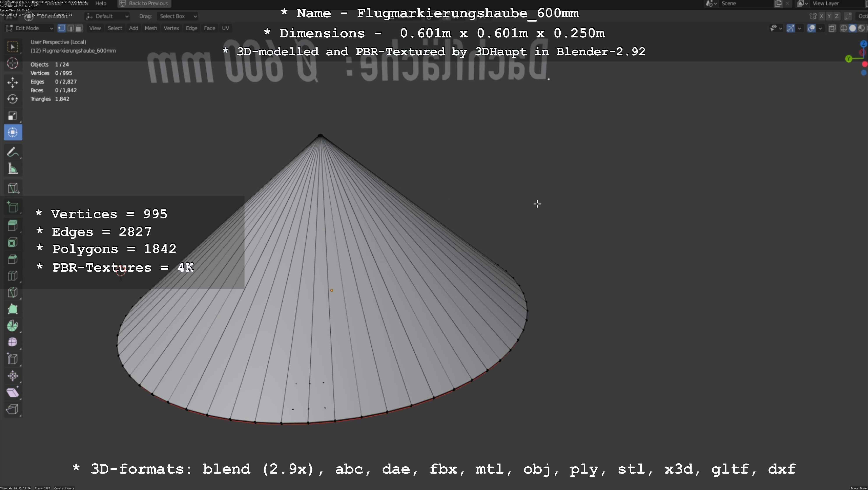Click the "Faces 0/1,842" stat text
This screenshot has height=490, width=868.
pos(54,90)
